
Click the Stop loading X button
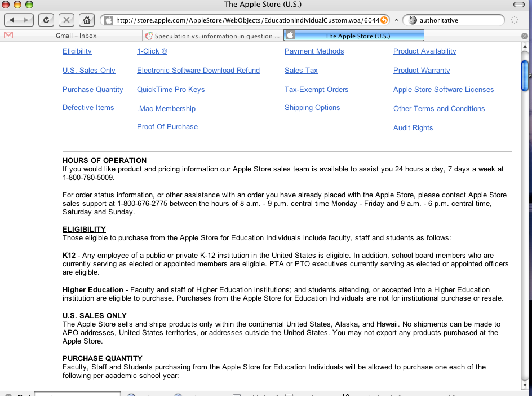66,20
